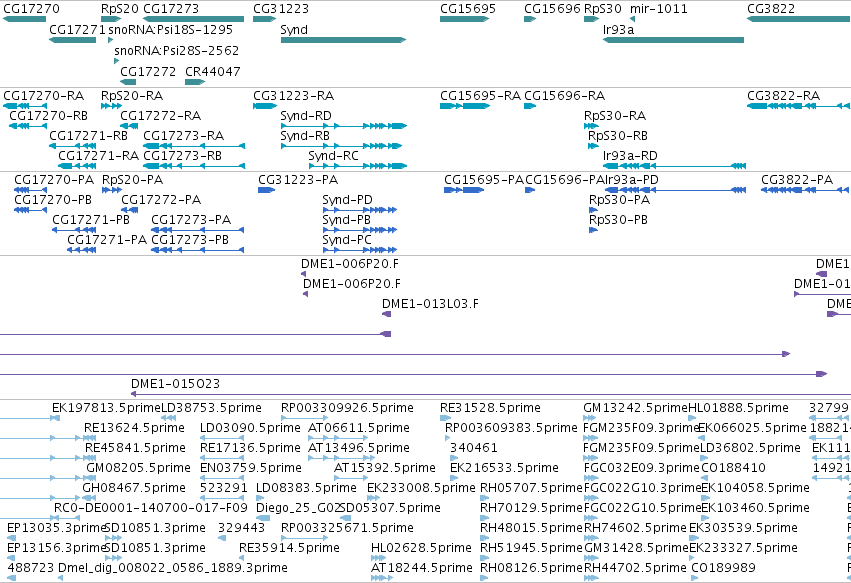This screenshot has height=583, width=851.
Task: Select the mir-1011 gene label
Action: pyautogui.click(x=658, y=9)
